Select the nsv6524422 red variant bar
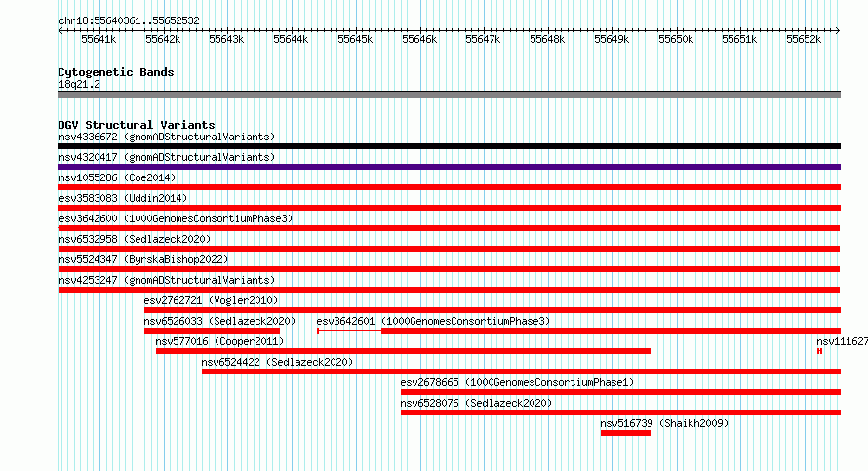This screenshot has height=471, width=868. 522,372
